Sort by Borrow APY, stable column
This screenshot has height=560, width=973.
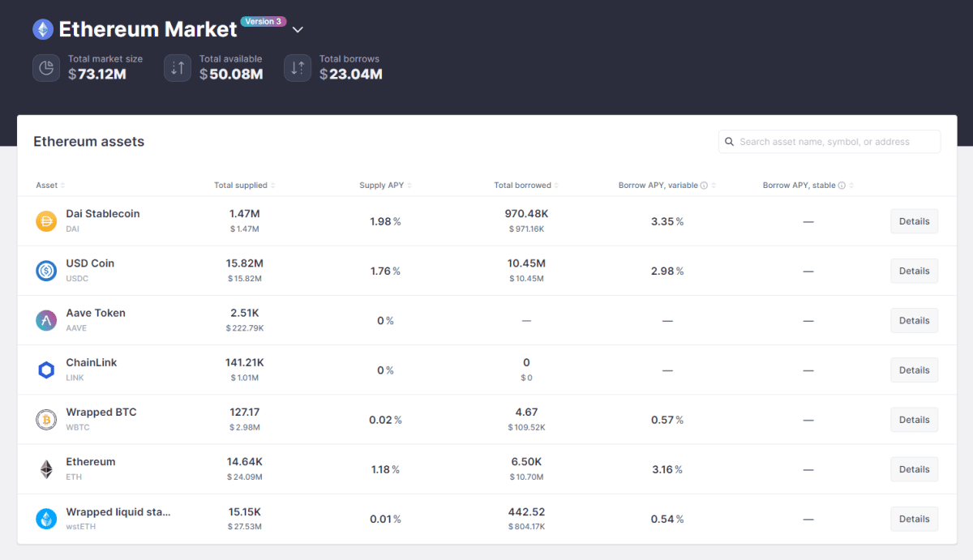coord(808,186)
